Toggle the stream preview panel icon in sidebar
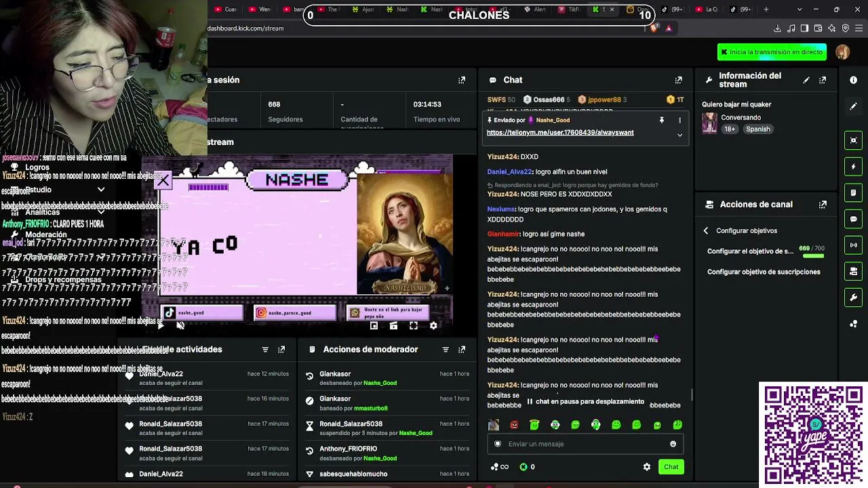This screenshot has width=868, height=488. pos(854,140)
